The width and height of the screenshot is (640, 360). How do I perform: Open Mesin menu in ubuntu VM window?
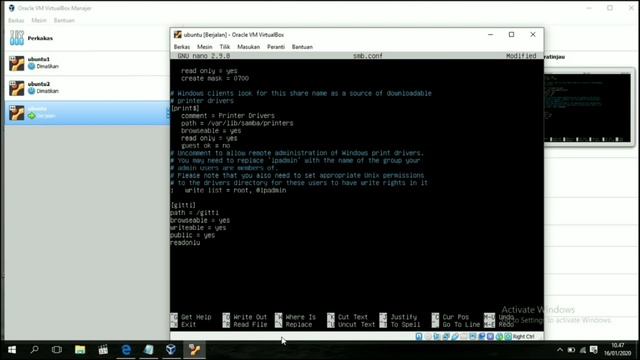204,47
